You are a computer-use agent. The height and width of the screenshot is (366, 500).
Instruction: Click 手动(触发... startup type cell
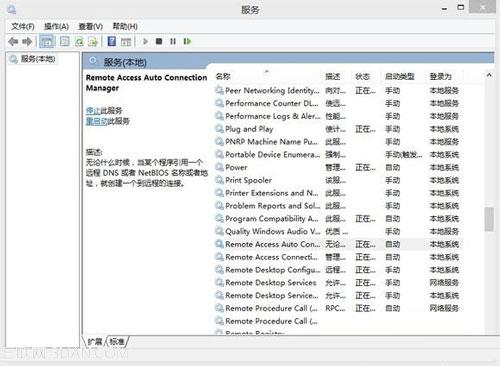click(x=404, y=155)
